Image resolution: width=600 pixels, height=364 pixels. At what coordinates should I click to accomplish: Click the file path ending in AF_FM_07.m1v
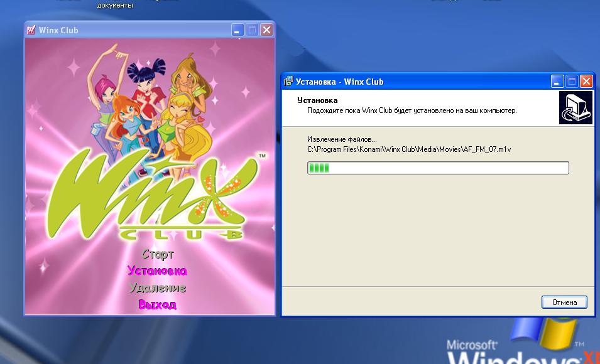pos(409,149)
